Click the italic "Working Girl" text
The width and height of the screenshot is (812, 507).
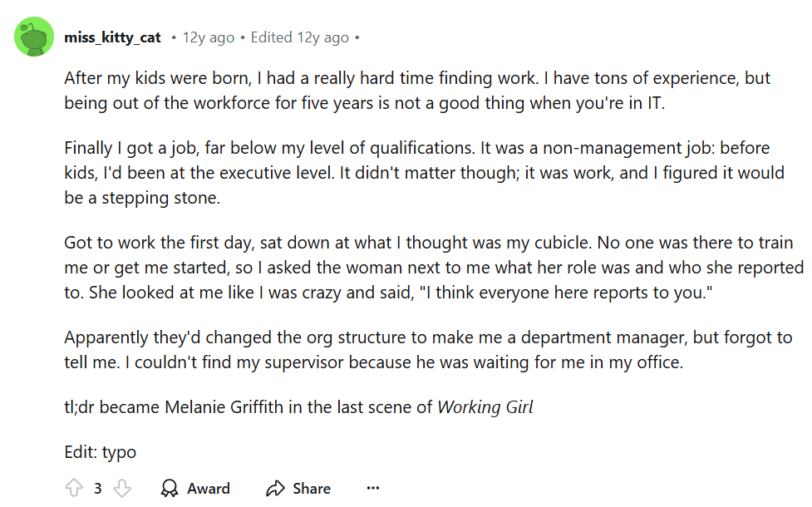tap(485, 407)
